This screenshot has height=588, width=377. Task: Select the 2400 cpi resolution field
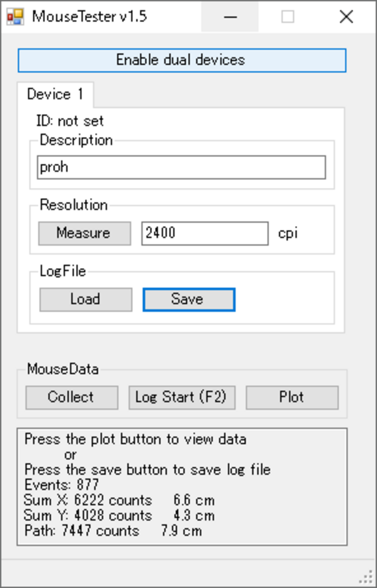(205, 233)
